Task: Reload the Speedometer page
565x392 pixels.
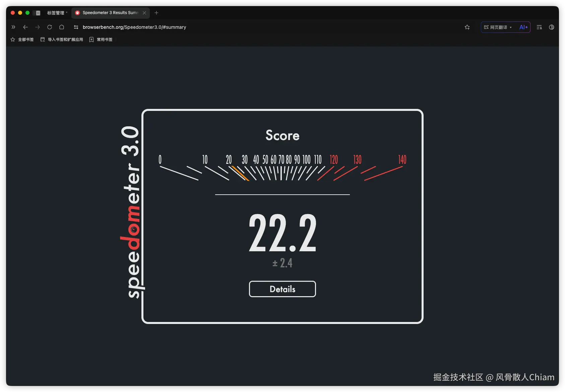Action: (50, 27)
